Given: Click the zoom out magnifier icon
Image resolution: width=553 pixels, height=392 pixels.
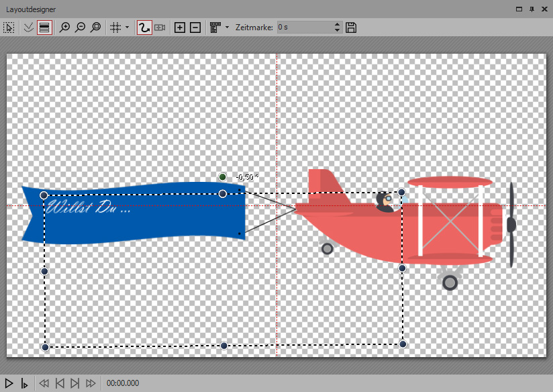Looking at the screenshot, I should click(81, 28).
